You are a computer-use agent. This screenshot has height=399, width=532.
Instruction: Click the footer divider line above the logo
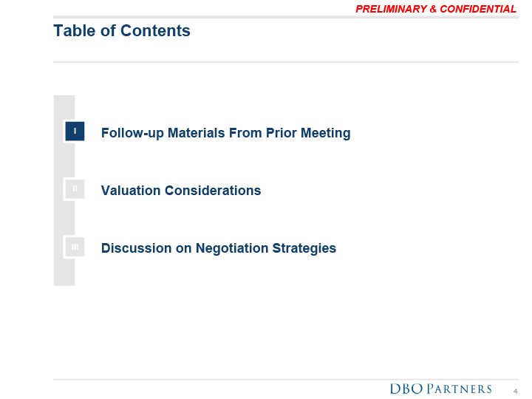click(286, 379)
